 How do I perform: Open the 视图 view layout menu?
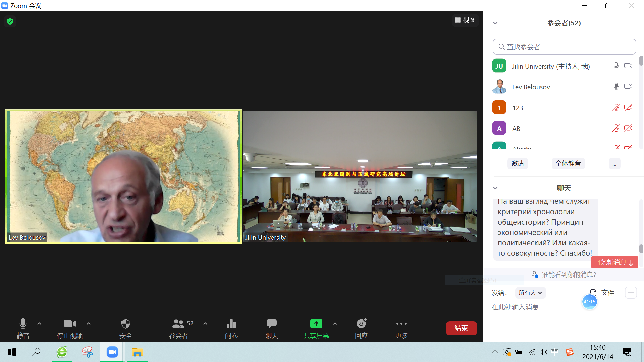465,20
